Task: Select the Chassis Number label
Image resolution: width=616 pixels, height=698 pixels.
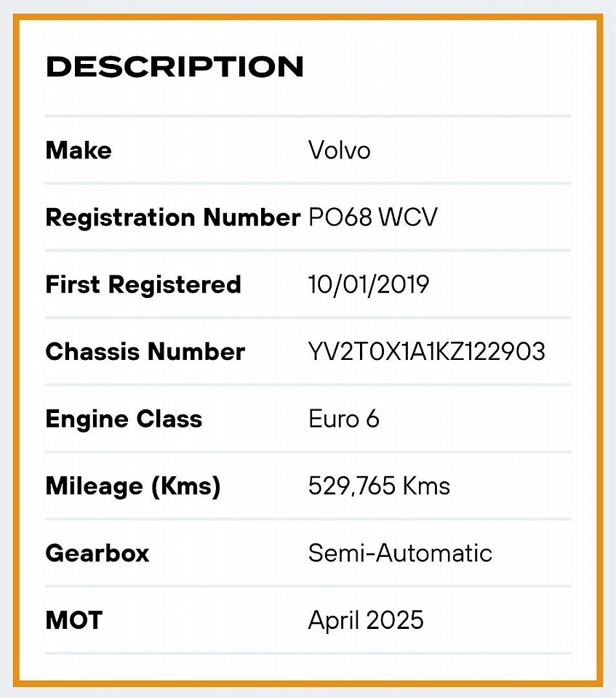Action: coord(145,352)
